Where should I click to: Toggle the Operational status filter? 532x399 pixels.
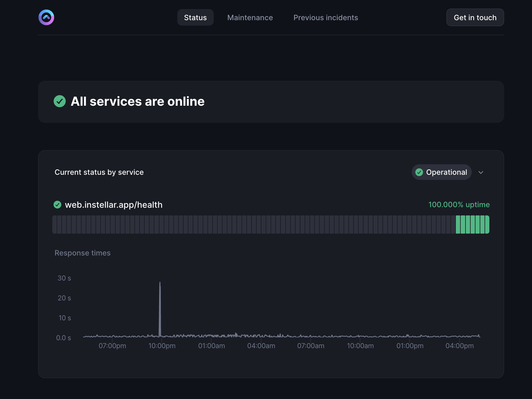coord(441,172)
